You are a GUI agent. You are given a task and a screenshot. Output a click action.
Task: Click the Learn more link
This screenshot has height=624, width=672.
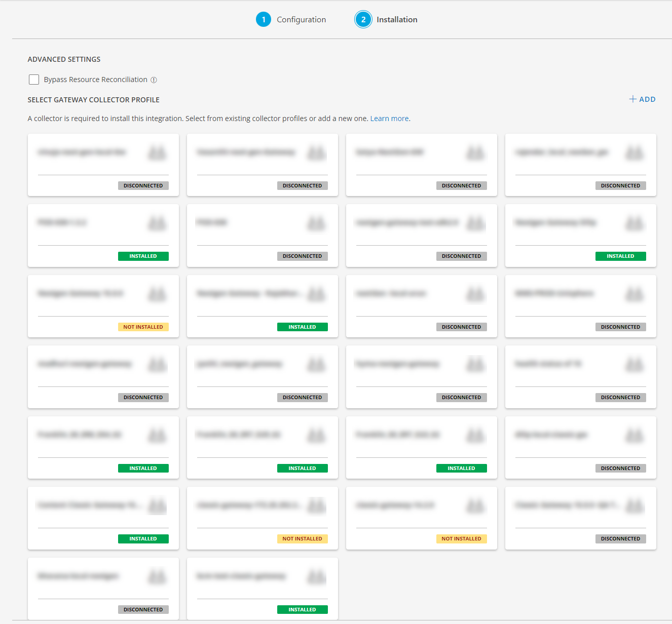click(x=389, y=118)
